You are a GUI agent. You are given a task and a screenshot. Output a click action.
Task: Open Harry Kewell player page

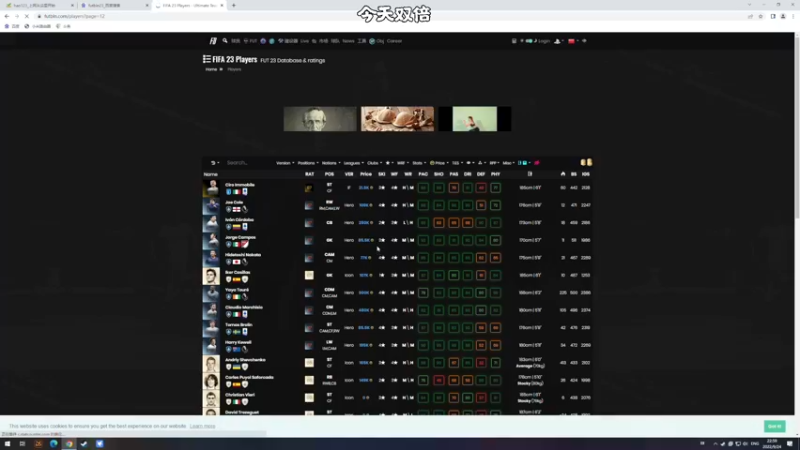tap(238, 342)
